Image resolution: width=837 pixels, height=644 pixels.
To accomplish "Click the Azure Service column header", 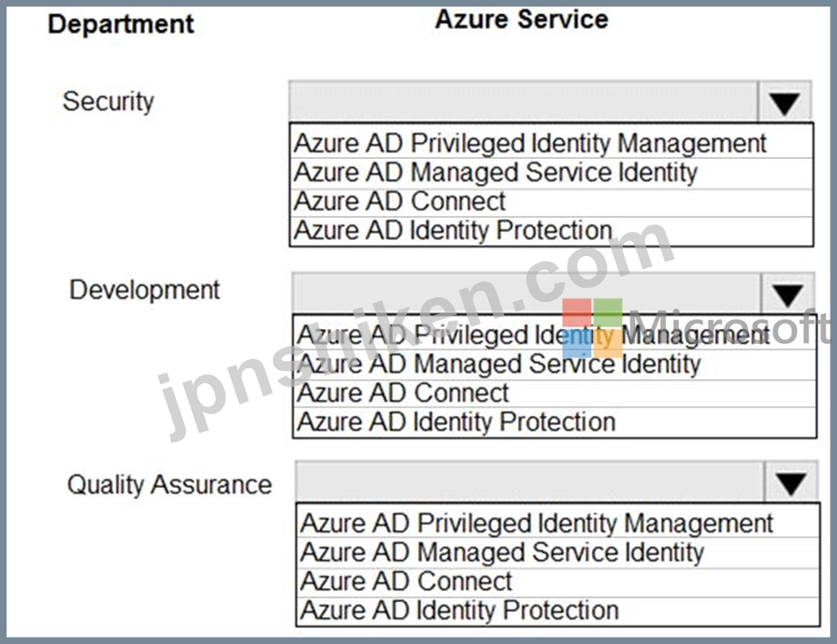I will [522, 20].
